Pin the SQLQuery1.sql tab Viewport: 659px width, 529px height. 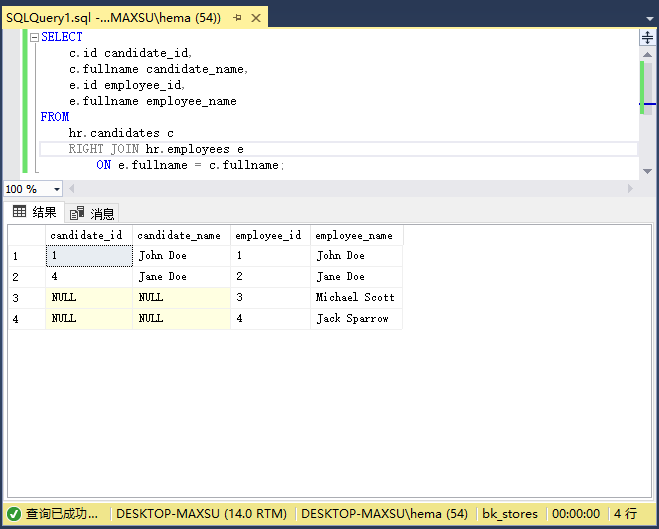pyautogui.click(x=237, y=18)
